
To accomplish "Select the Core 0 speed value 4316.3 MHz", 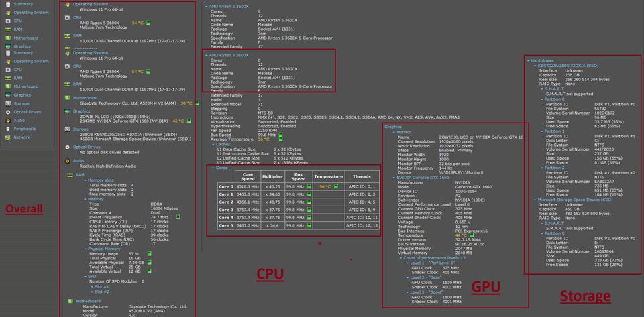I will pyautogui.click(x=248, y=186).
